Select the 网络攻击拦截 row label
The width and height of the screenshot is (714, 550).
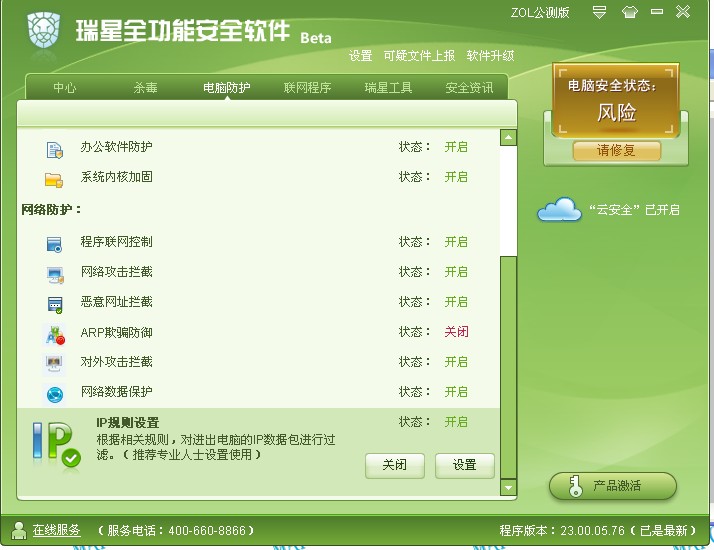[117, 272]
